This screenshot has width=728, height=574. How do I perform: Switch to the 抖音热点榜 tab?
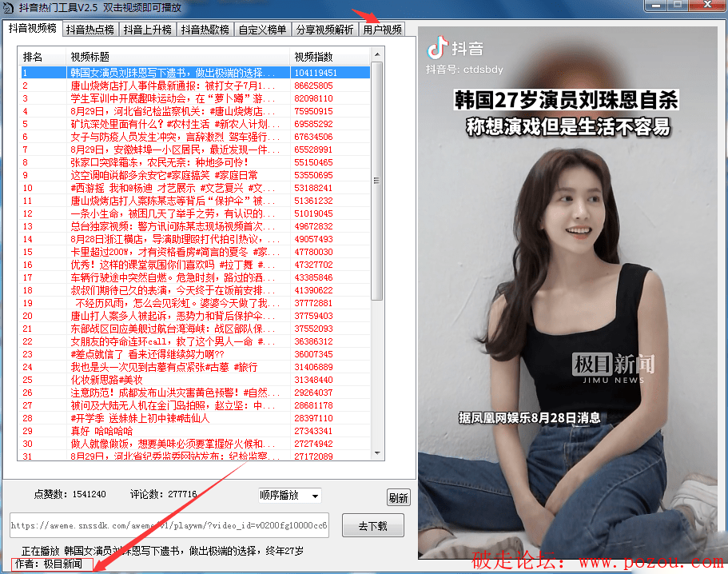point(90,30)
